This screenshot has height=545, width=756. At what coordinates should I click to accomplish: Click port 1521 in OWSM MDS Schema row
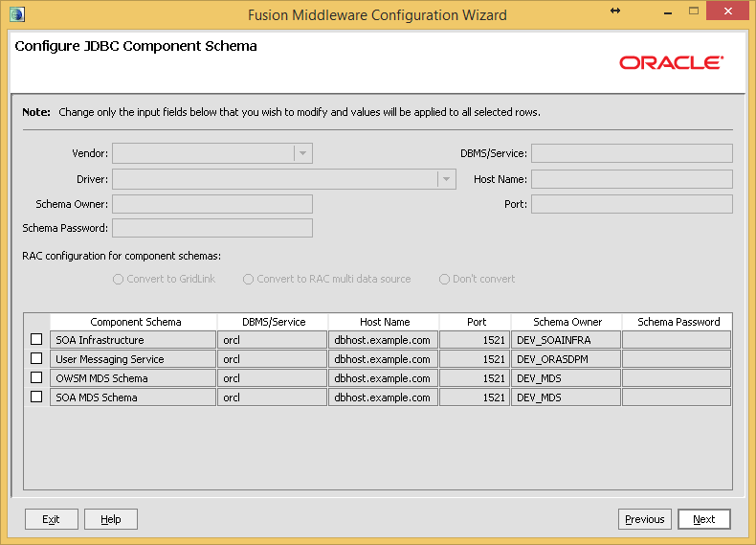(475, 378)
